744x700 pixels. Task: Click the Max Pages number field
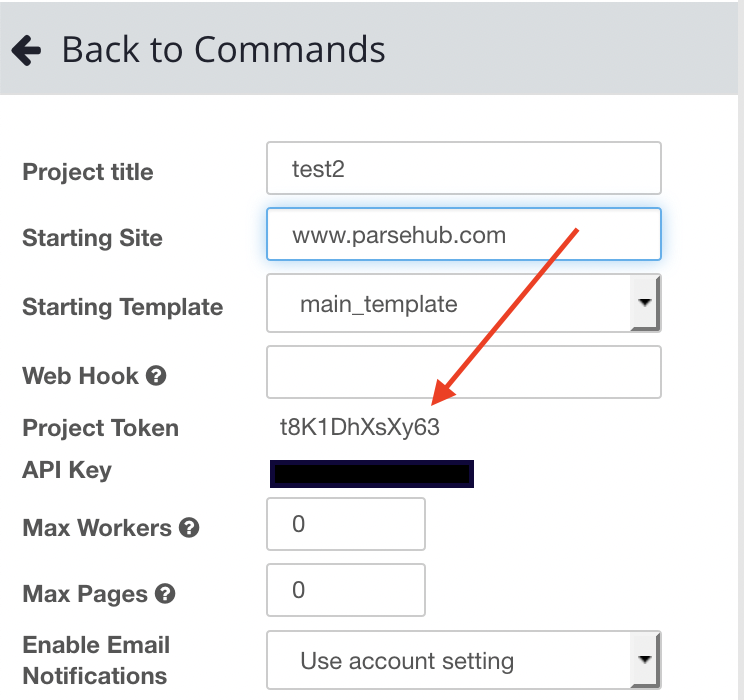pos(345,590)
